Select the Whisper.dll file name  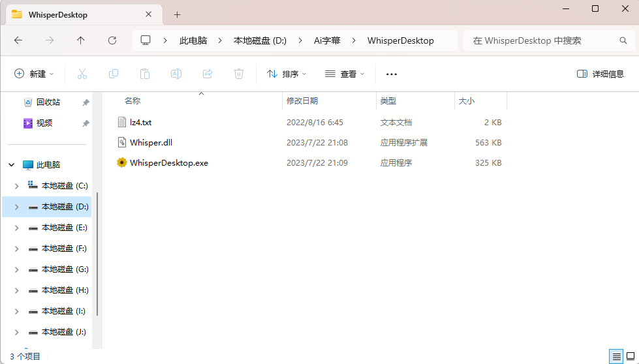click(x=151, y=142)
